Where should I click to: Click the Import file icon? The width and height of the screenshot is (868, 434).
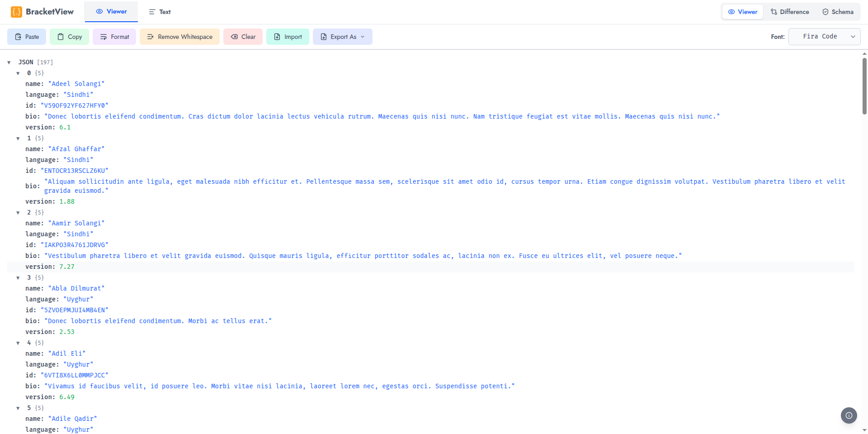click(x=278, y=37)
